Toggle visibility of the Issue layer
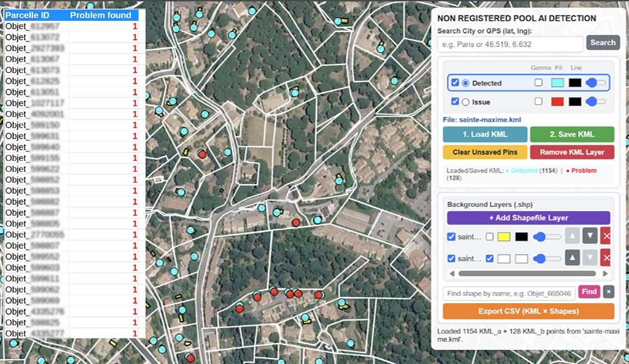Screen dimensions: 629x364 [x=455, y=101]
